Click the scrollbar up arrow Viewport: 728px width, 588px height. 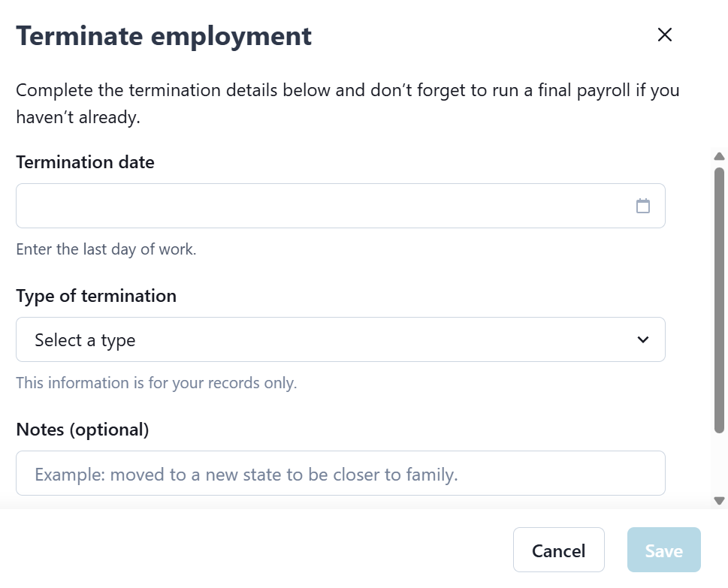[719, 157]
